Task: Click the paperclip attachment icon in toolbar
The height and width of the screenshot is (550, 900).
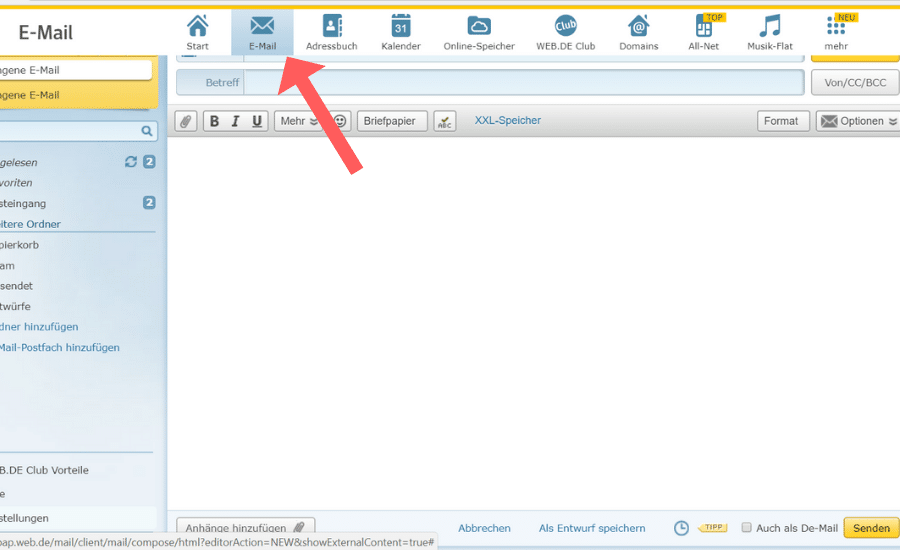Action: (186, 121)
